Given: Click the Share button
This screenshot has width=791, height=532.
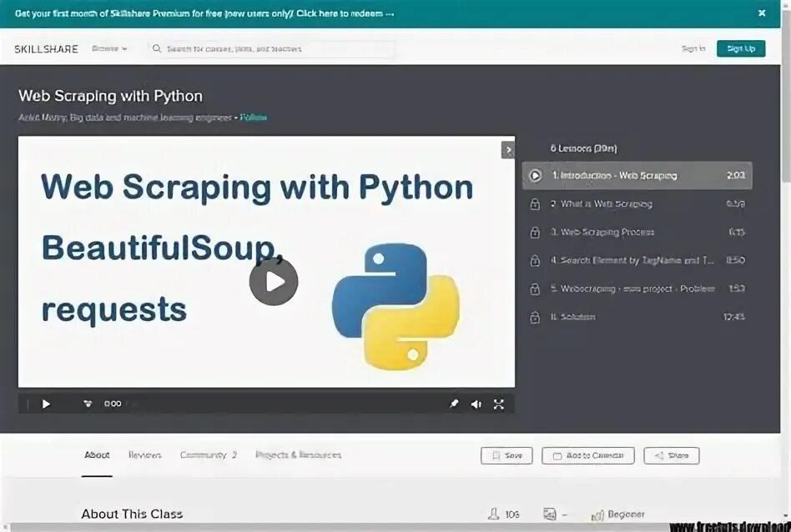Looking at the screenshot, I should pyautogui.click(x=672, y=455).
